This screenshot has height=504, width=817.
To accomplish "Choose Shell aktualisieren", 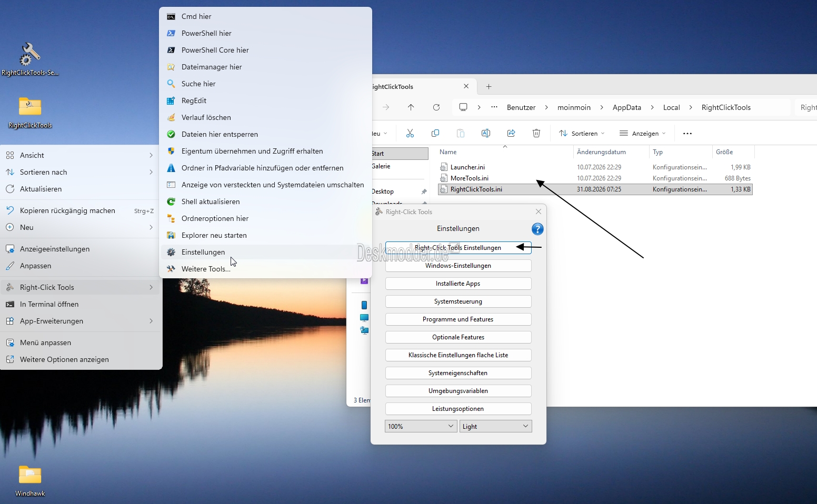I will pos(265,201).
